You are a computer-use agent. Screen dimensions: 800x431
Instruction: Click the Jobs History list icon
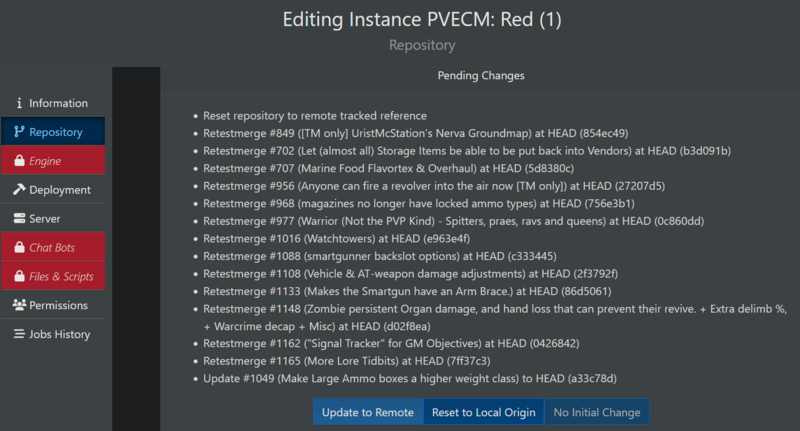coord(19,334)
